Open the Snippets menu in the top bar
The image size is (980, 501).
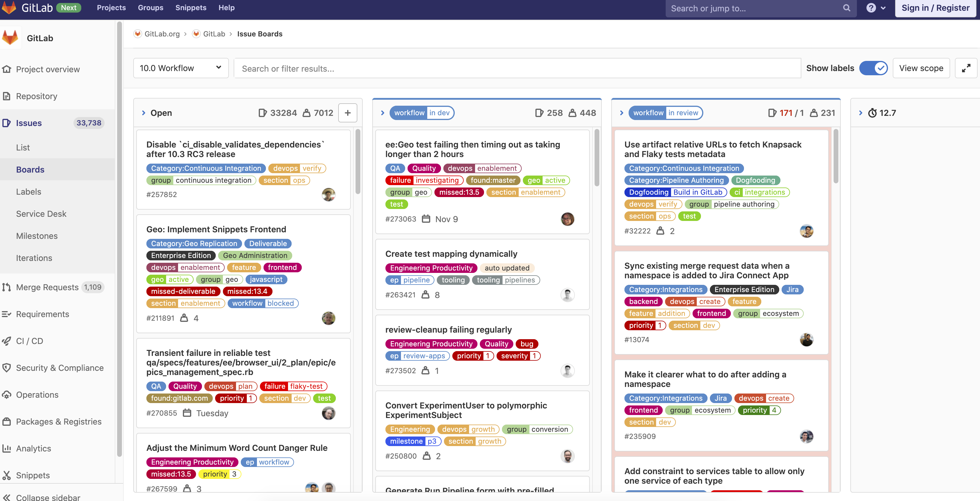click(191, 7)
